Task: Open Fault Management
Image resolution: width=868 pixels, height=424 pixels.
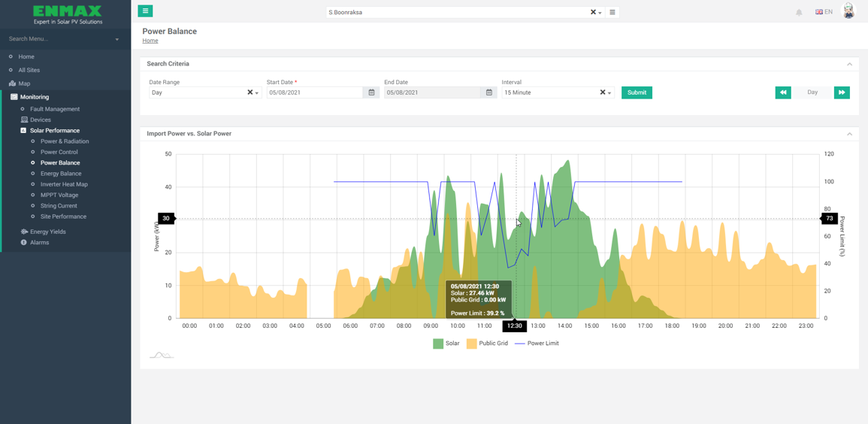Action: pyautogui.click(x=55, y=109)
